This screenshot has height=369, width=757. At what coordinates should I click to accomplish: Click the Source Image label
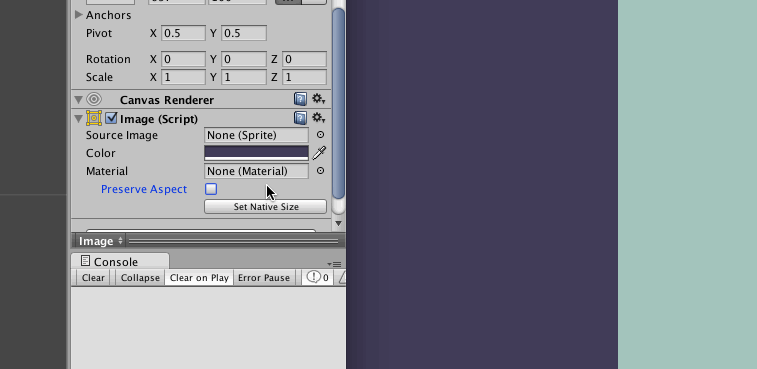click(x=122, y=135)
